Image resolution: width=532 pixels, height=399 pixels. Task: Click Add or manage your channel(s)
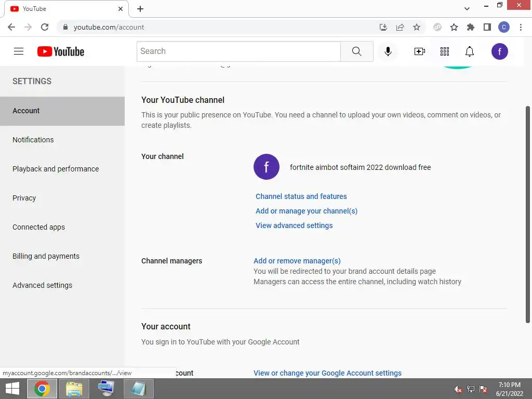click(x=307, y=211)
